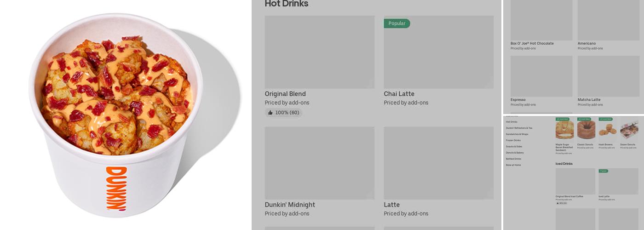This screenshot has height=230, width=644.
Task: Click thumbs-up icon below Original Blend Iced Coffee
Action: 558,203
